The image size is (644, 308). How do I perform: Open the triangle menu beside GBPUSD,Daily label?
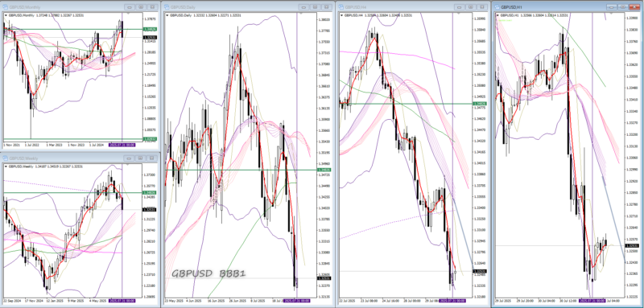click(167, 15)
